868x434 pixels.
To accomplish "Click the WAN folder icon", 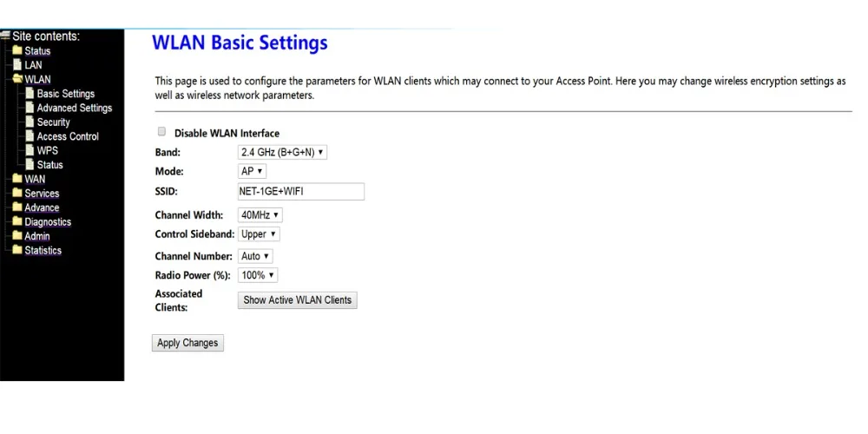I will coord(17,179).
